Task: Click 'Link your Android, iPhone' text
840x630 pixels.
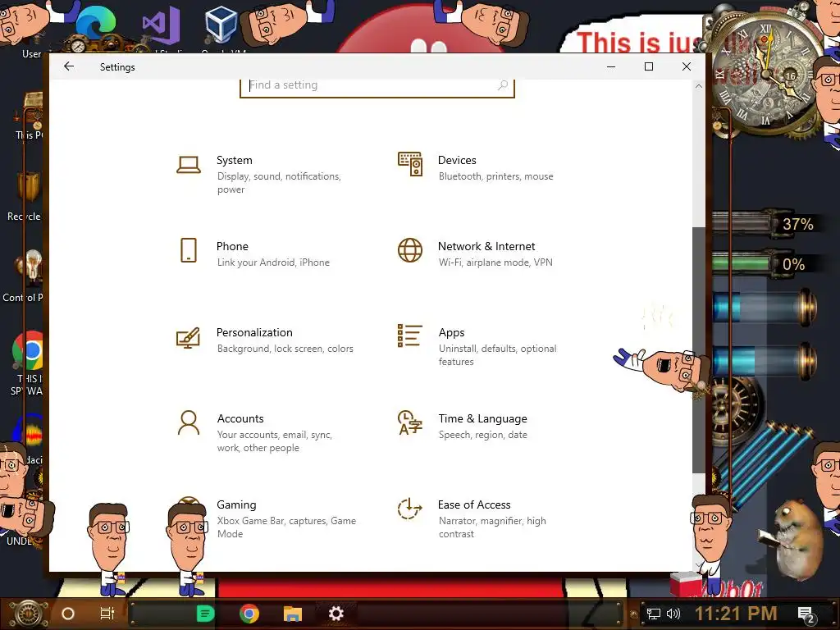Action: pyautogui.click(x=273, y=262)
